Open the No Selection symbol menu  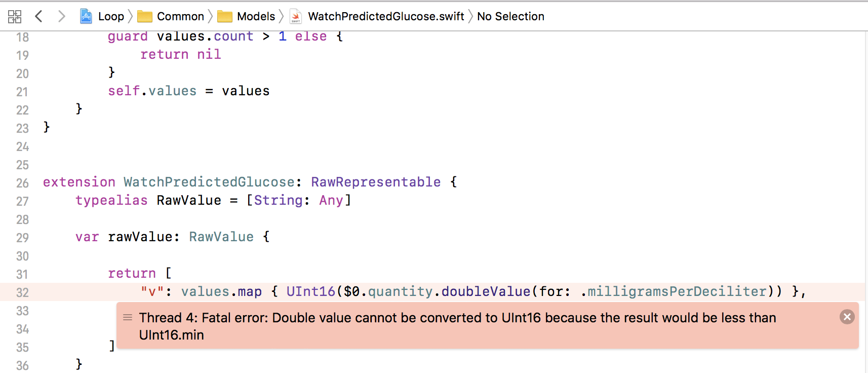tap(510, 16)
